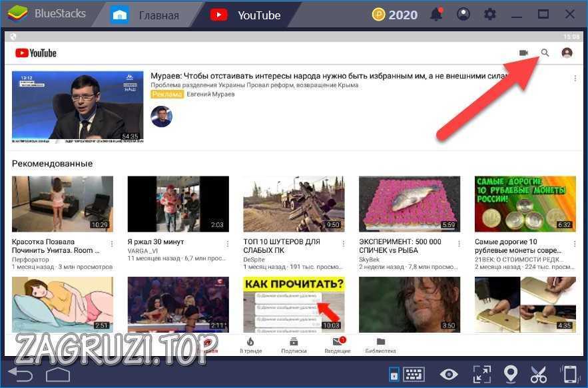Play the КАК ПРОЧИТАТЬ? video thumbnail
588x388 pixels.
(x=294, y=304)
